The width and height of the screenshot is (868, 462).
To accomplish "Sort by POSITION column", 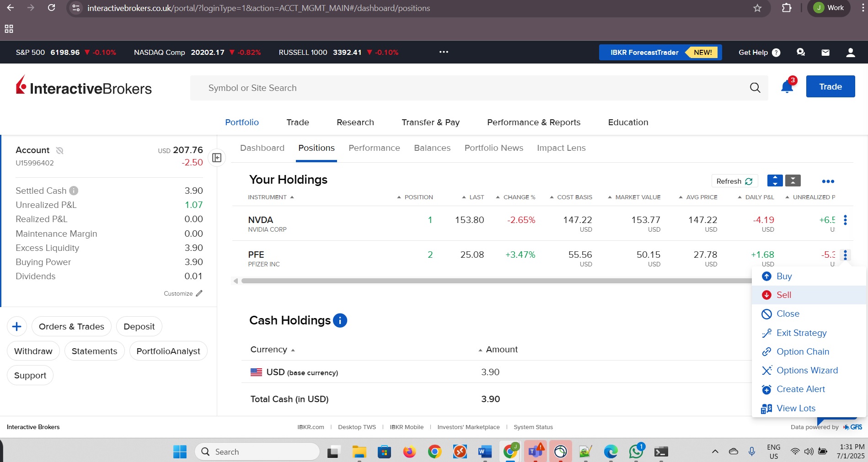I will point(415,197).
